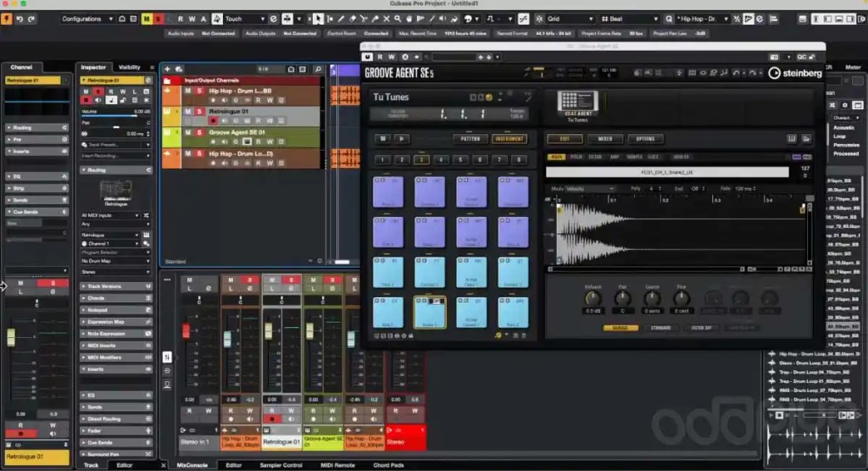The width and height of the screenshot is (868, 471).
Task: Click the MixConsole equalizer-sliders side icon
Action: point(167,357)
